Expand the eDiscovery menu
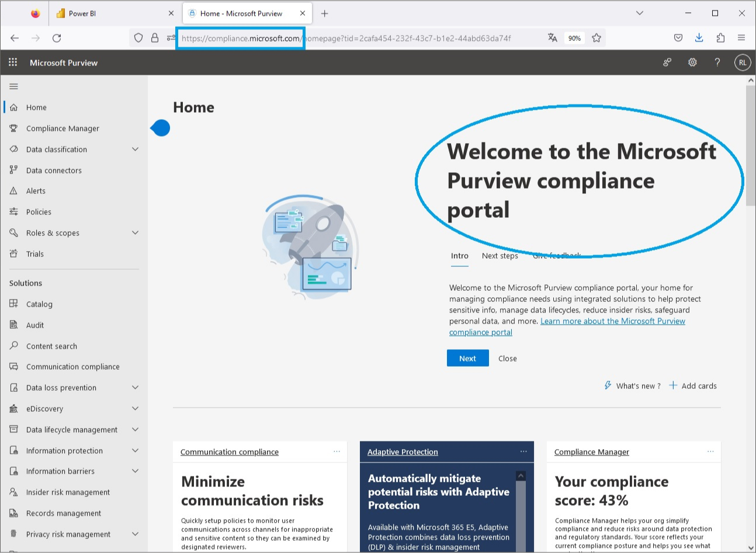Viewport: 756px width, 553px height. [x=135, y=408]
